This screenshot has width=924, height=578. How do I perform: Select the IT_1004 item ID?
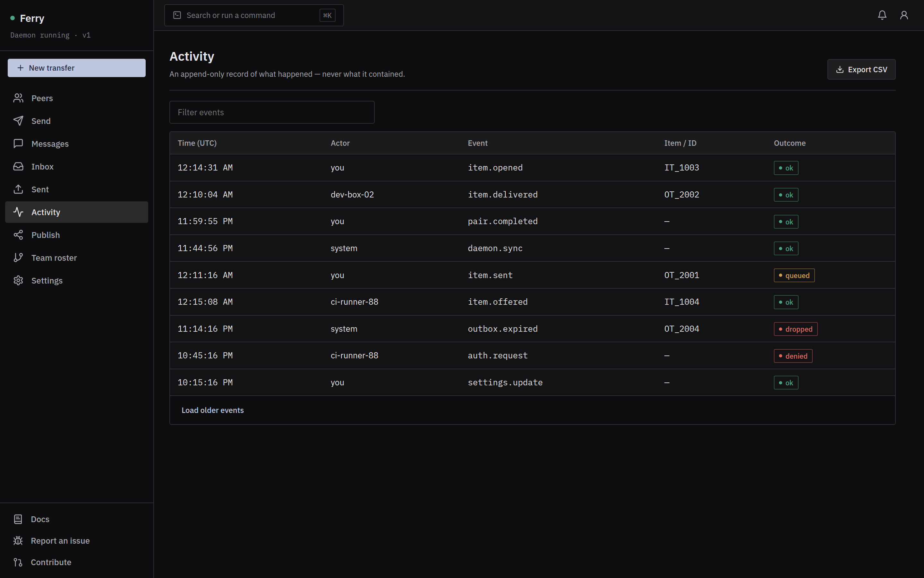click(681, 302)
